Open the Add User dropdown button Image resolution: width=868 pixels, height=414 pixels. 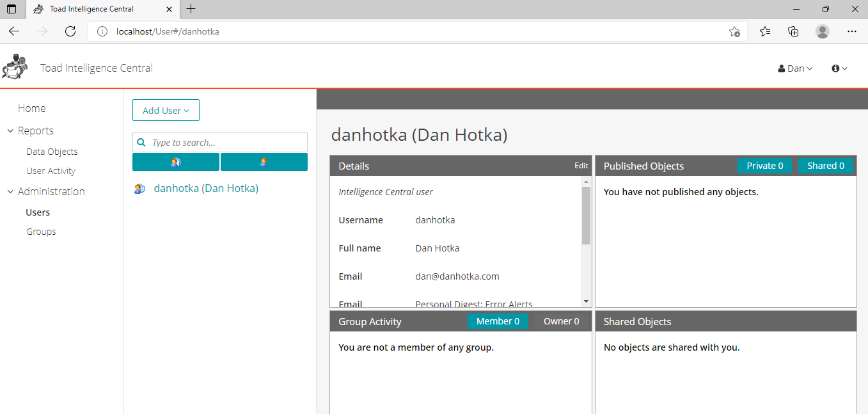click(166, 110)
